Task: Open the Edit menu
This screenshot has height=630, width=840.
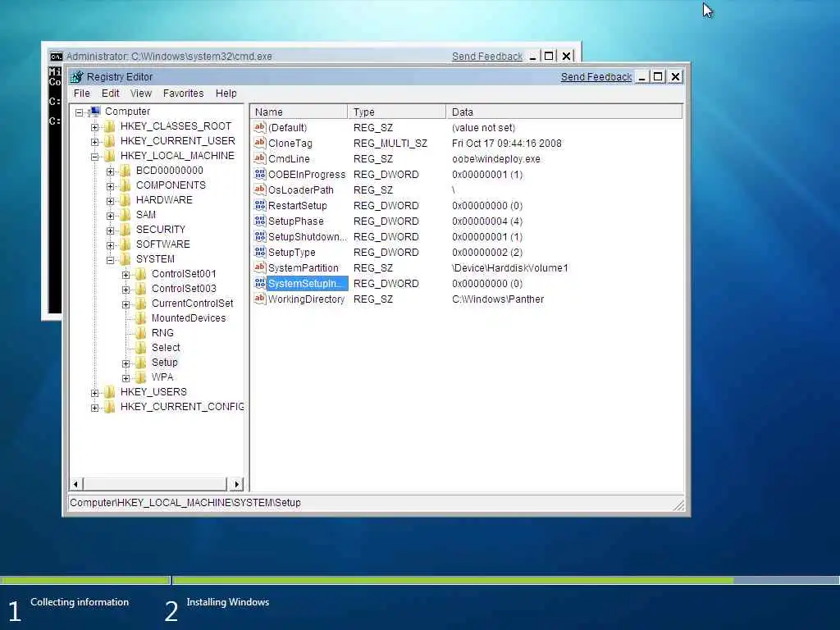Action: [111, 94]
